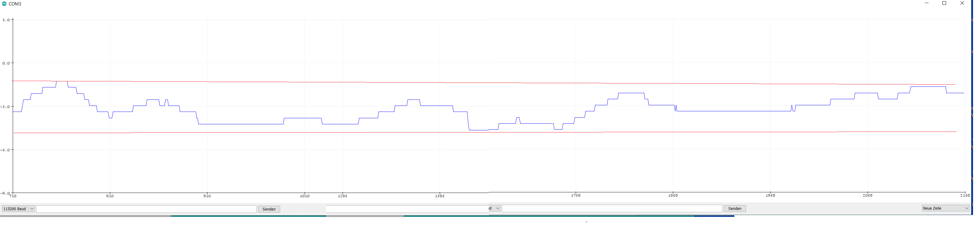980x225 pixels.
Task: Open the 115200 Baud rate dropdown
Action: 18,209
